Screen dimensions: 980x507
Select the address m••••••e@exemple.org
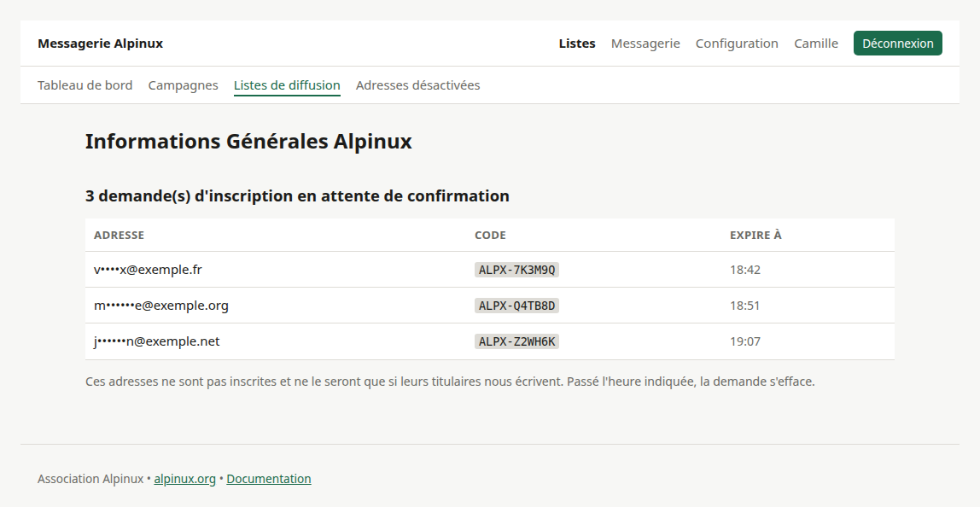161,306
